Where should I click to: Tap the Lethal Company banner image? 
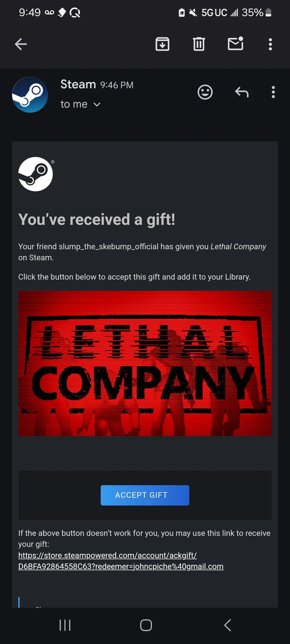pos(145,364)
